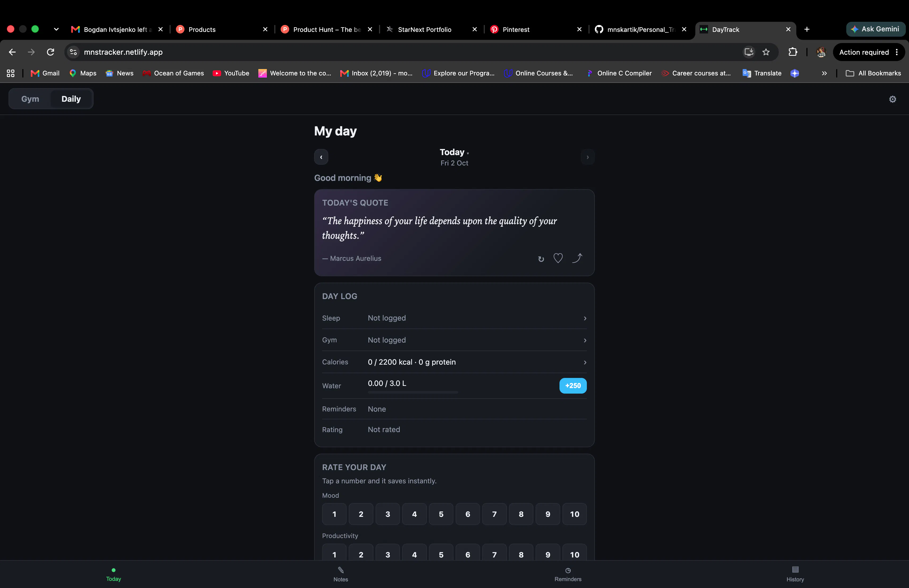Select Today in bottom navigation
Screen dimensions: 909x588
pos(113,574)
